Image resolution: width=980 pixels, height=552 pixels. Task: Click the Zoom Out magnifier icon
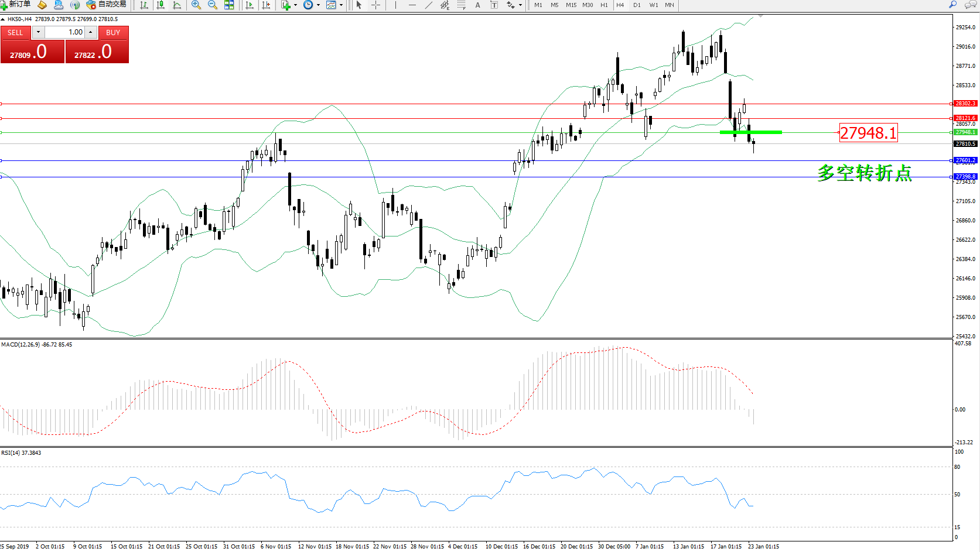point(213,5)
